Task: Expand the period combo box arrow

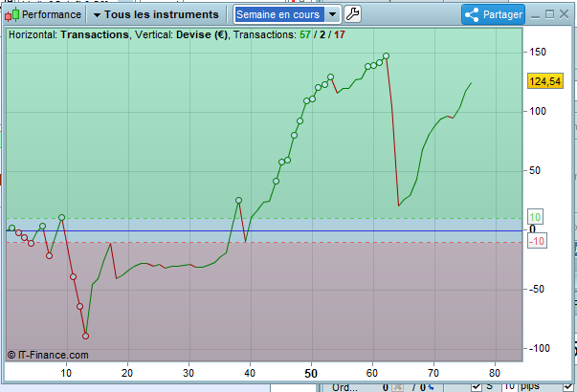Action: click(332, 14)
